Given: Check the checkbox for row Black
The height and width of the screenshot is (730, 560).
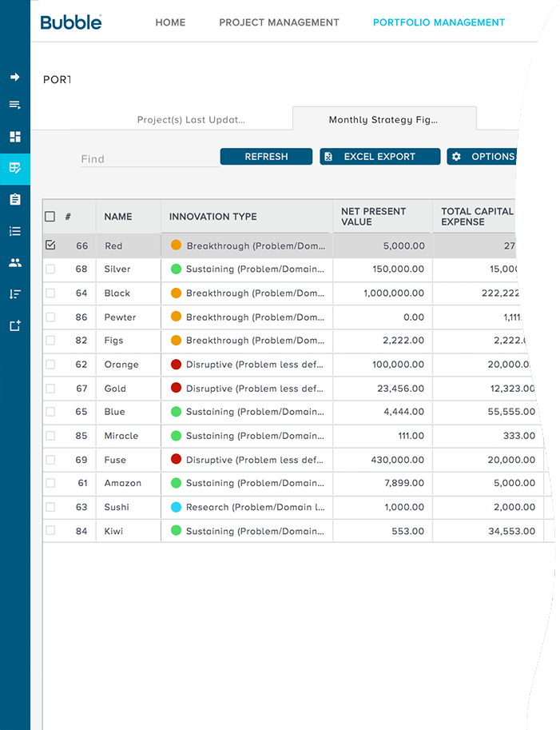Looking at the screenshot, I should click(x=50, y=293).
